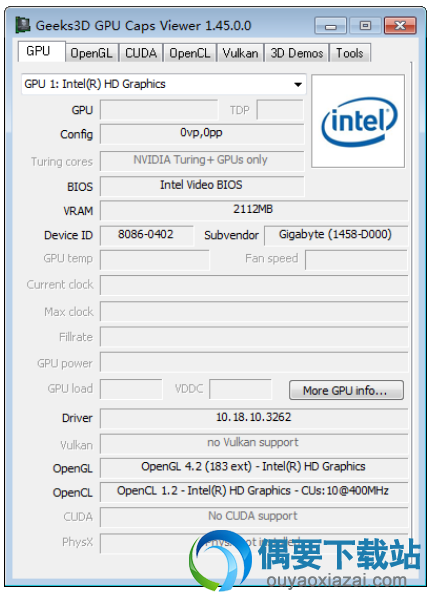Screen dimensions: 432x592
Task: Click the empty GPU load field
Action: pyautogui.click(x=131, y=389)
